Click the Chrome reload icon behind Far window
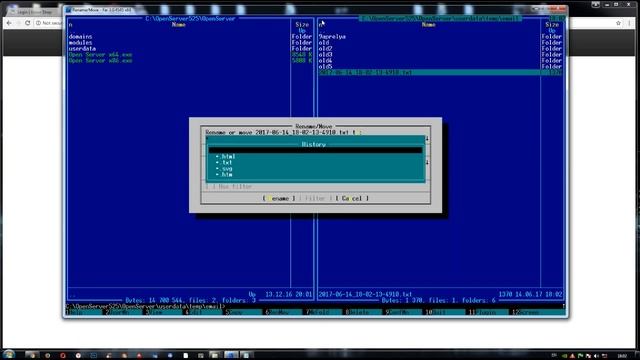Viewport: 640px width, 360px height. pyautogui.click(x=28, y=23)
